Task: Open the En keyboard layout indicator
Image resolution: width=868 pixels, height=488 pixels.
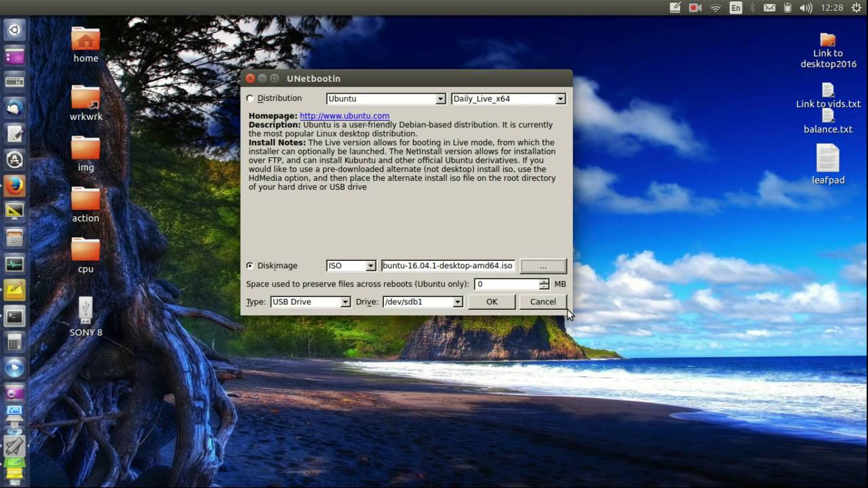Action: tap(736, 8)
